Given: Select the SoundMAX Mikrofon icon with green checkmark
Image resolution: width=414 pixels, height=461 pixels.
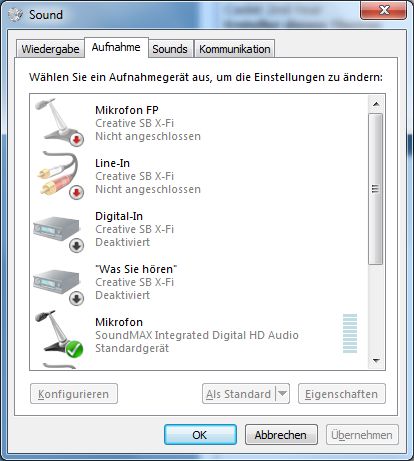Looking at the screenshot, I should (x=59, y=334).
